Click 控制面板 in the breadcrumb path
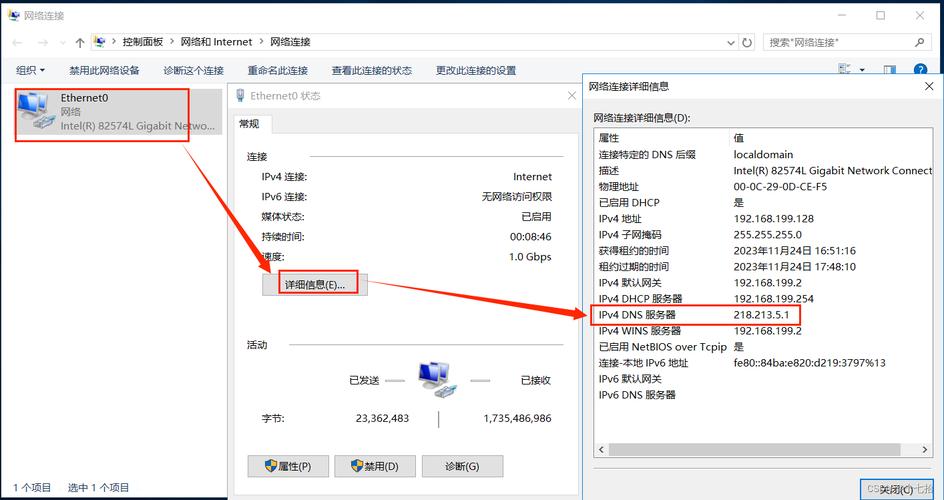This screenshot has height=500, width=944. click(143, 42)
